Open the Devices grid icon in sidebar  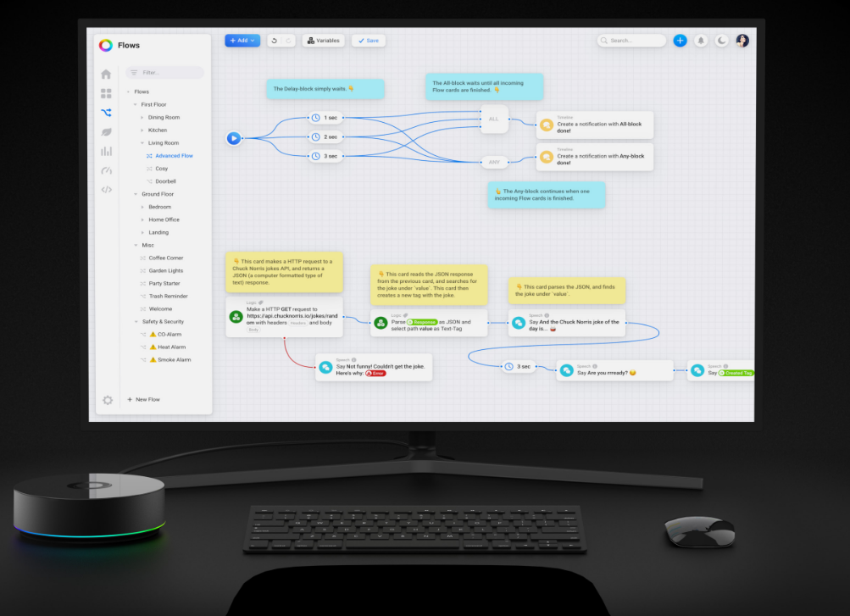106,93
